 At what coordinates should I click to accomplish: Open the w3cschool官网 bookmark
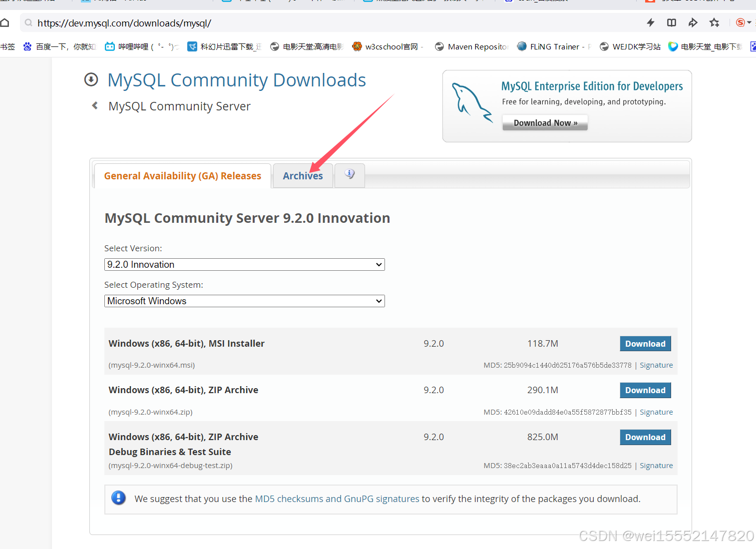tap(388, 46)
